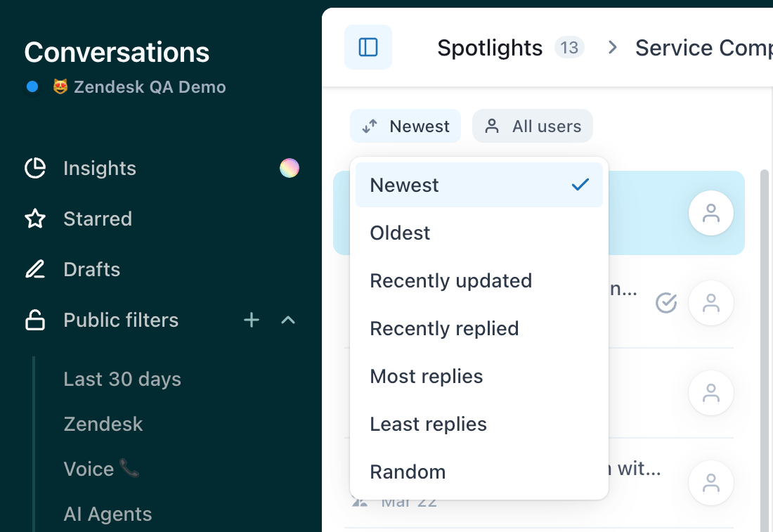This screenshot has height=532, width=773.
Task: Navigate to Spotlights via the breadcrumb
Action: click(490, 47)
